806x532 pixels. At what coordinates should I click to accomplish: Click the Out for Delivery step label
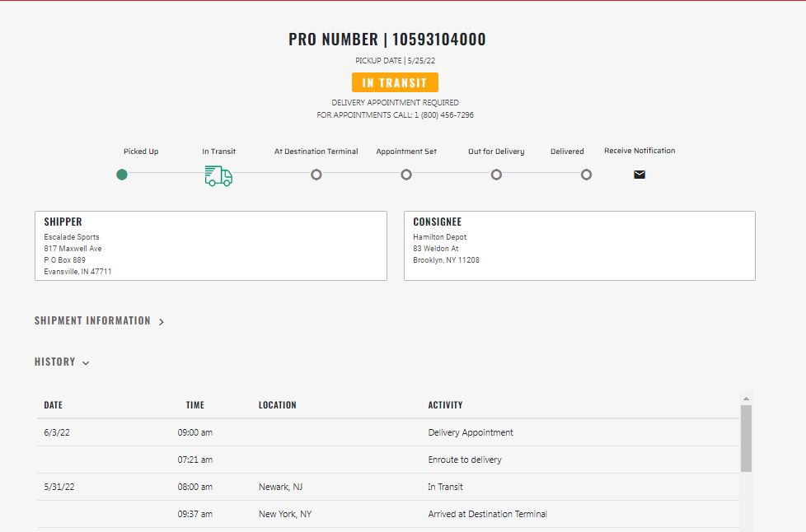coord(496,152)
